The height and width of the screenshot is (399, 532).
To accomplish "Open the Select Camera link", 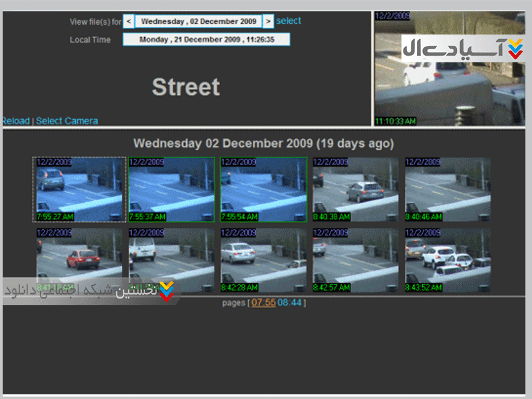I will click(66, 121).
